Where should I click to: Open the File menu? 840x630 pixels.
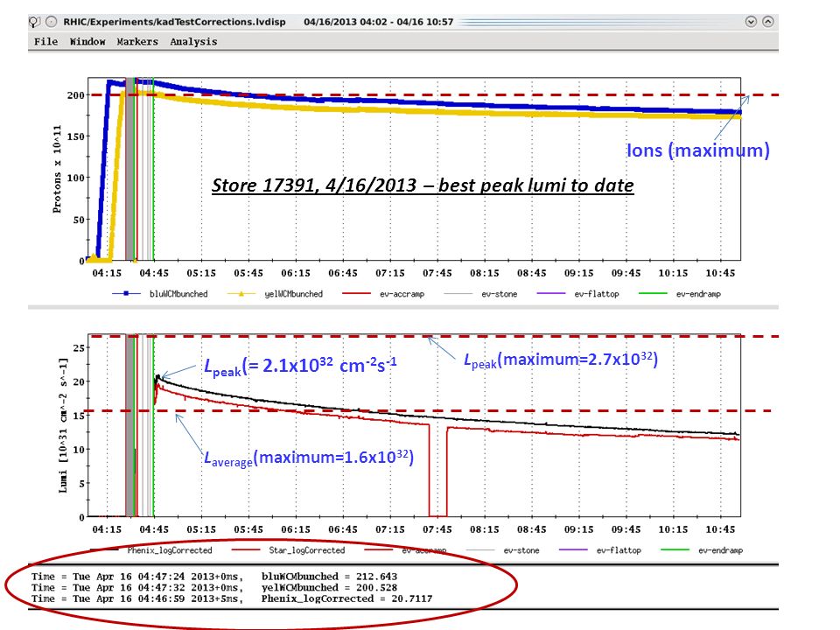pyautogui.click(x=45, y=42)
